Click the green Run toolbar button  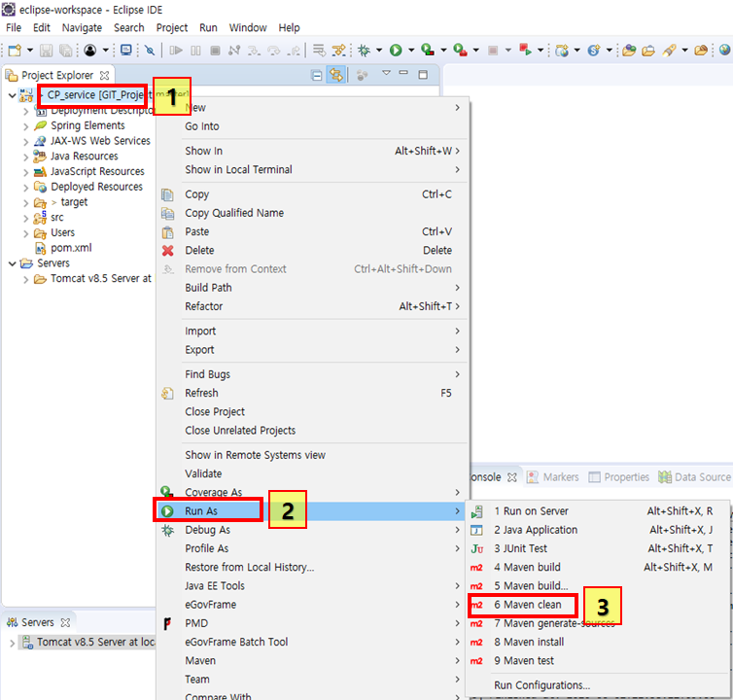tap(396, 50)
